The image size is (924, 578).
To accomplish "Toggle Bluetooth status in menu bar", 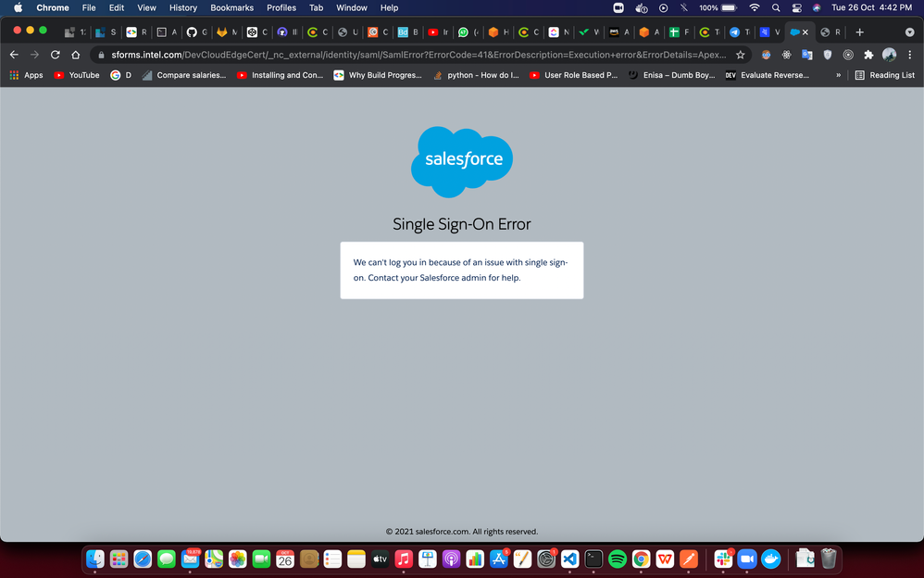I will pos(685,7).
